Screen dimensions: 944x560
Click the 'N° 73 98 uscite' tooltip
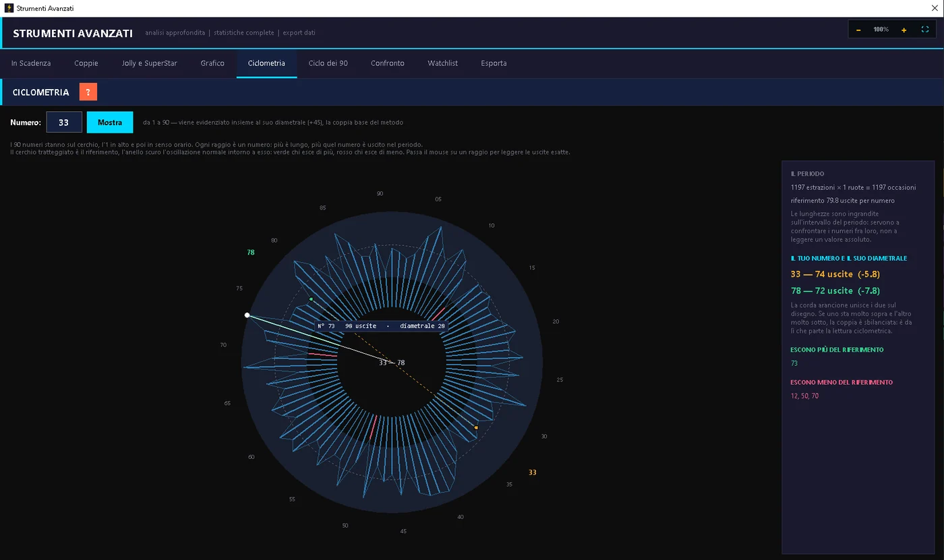point(382,326)
